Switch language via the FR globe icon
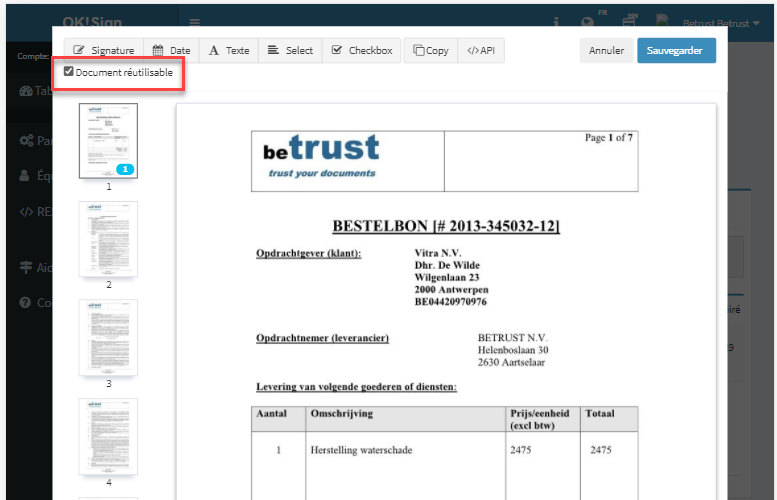Viewport: 777px width, 500px height. pos(588,21)
